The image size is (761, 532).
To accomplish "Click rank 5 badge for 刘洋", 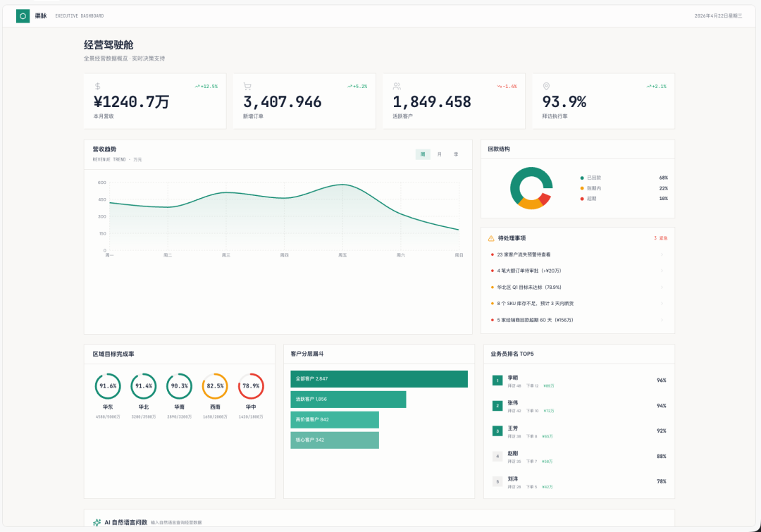I will click(497, 481).
